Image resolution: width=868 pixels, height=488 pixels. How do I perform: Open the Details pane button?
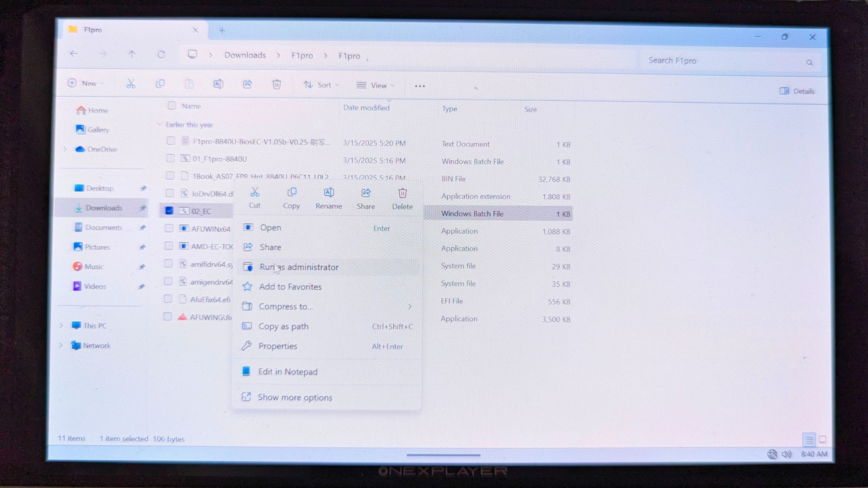pyautogui.click(x=797, y=91)
